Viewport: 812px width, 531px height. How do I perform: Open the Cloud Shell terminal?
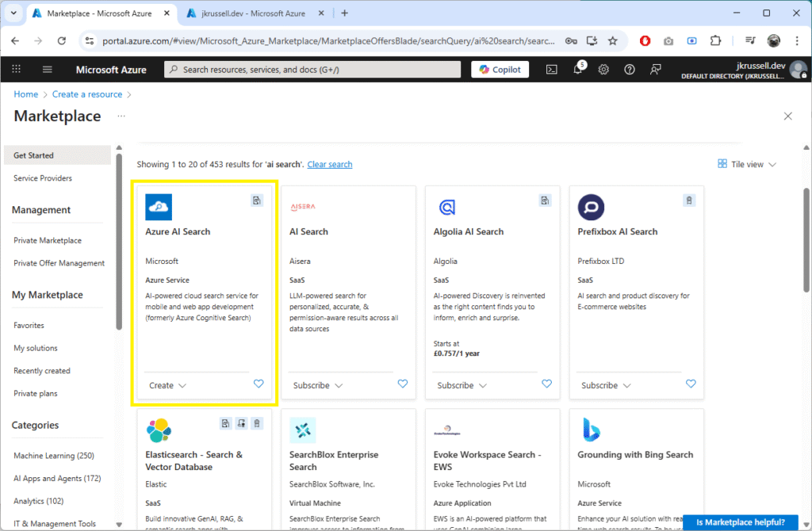pyautogui.click(x=552, y=69)
